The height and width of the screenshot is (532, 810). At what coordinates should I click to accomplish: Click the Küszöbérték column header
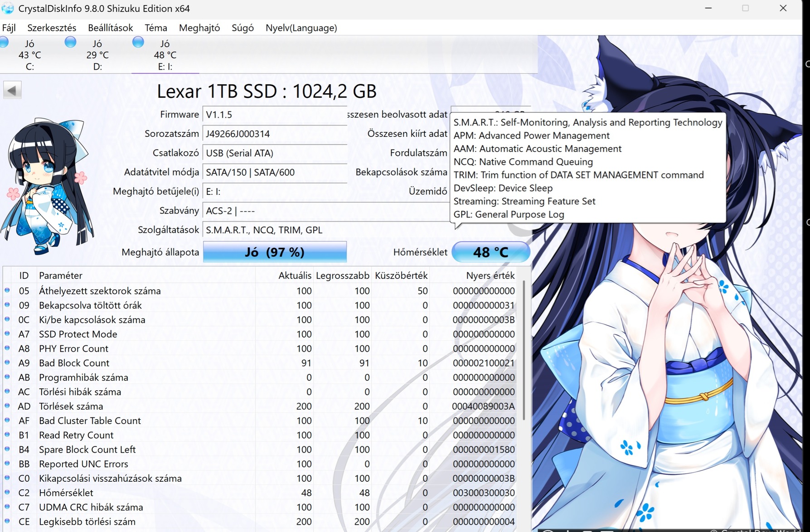click(401, 276)
